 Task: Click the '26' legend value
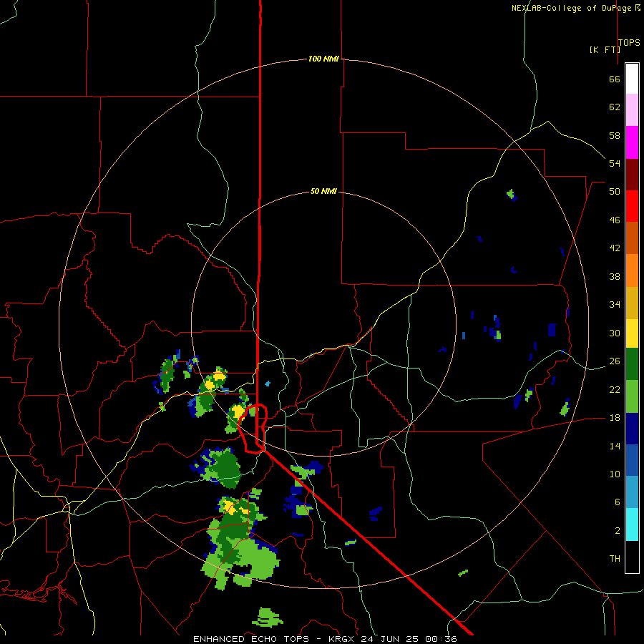click(615, 361)
